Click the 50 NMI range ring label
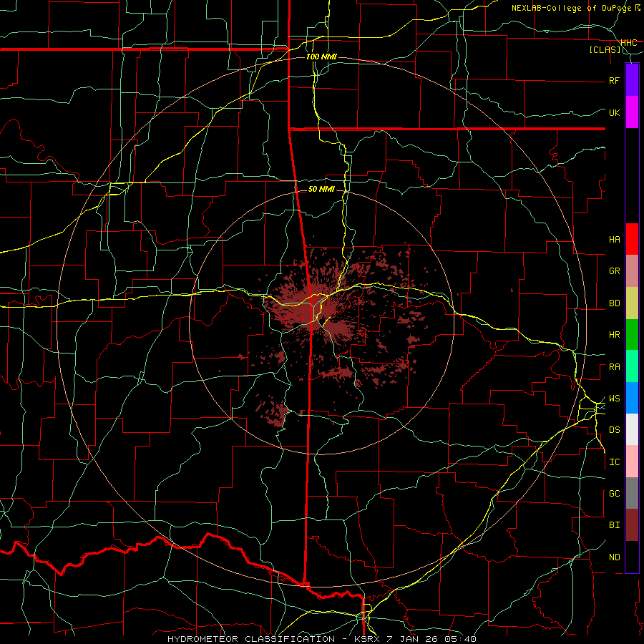The width and height of the screenshot is (644, 644). click(321, 190)
